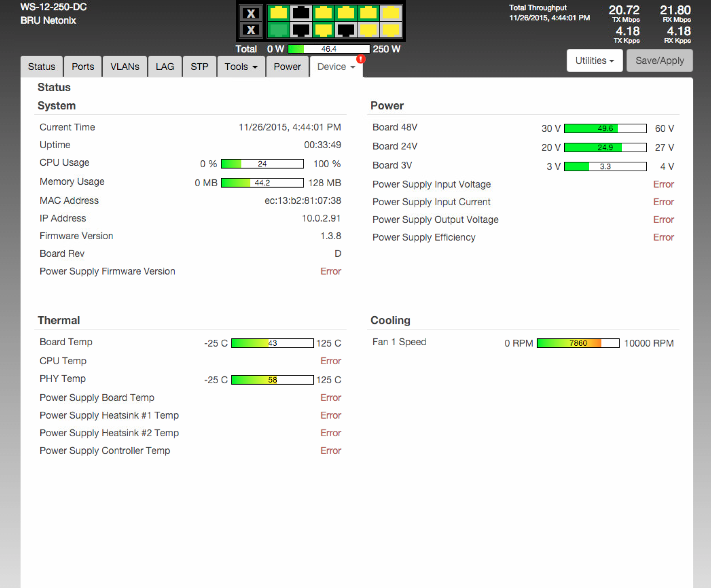Click the CPU Usage progress bar
The height and width of the screenshot is (588, 711).
tap(262, 164)
